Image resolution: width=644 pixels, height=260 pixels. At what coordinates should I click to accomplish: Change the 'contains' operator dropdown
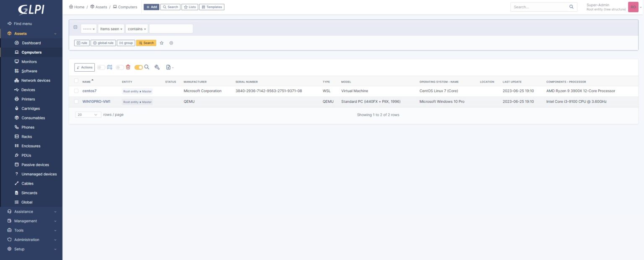click(x=137, y=29)
